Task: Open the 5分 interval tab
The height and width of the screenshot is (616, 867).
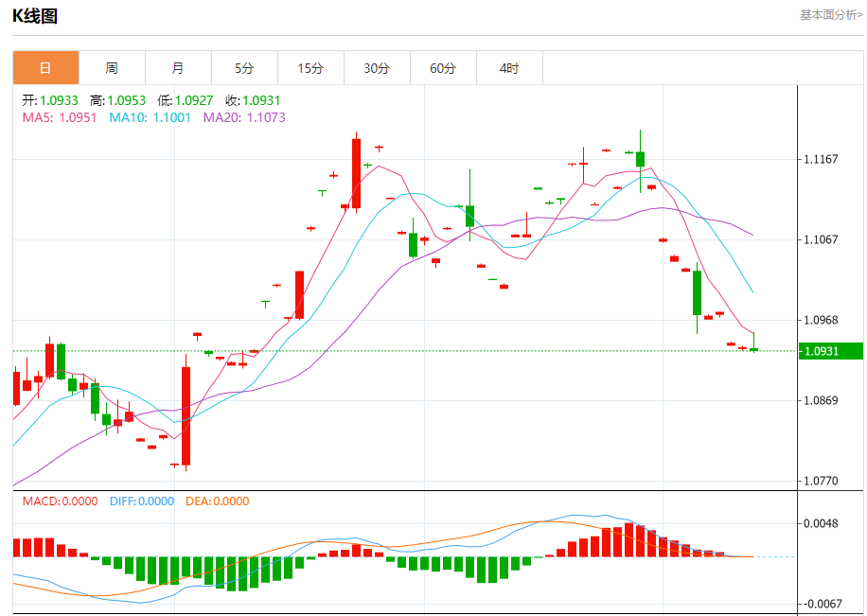Action: (x=245, y=68)
